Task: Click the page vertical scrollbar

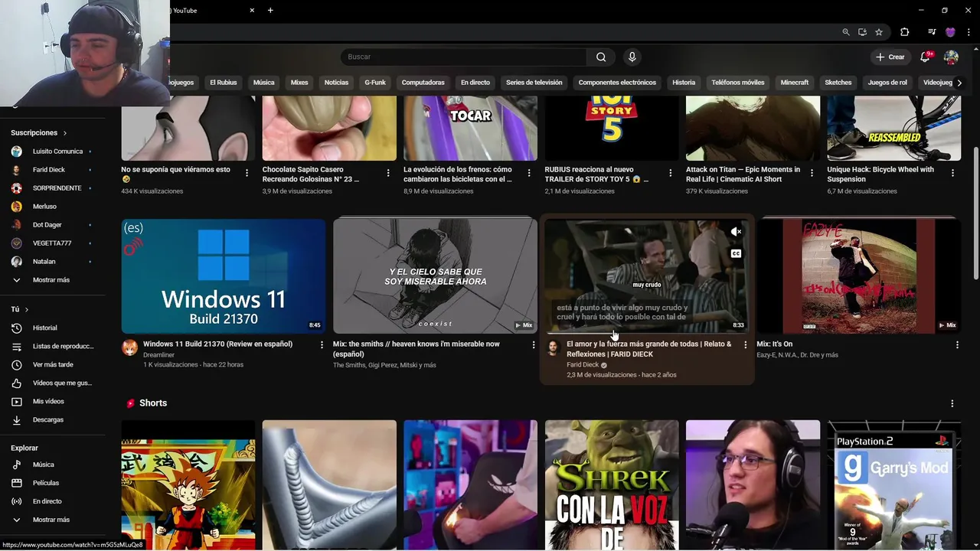Action: [975, 213]
